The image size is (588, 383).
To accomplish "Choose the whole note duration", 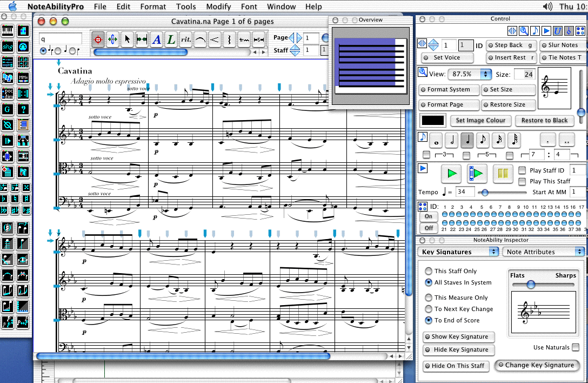I will pyautogui.click(x=436, y=141).
